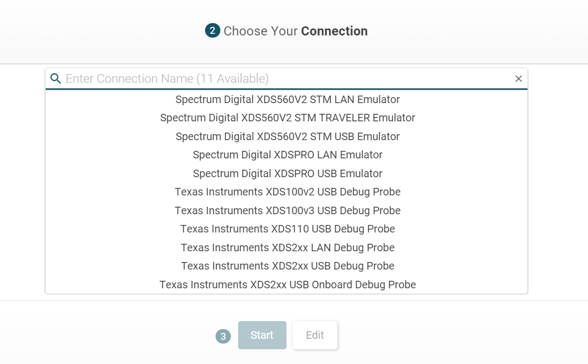Image resolution: width=588 pixels, height=364 pixels.
Task: Clear the connection name search field
Action: click(x=518, y=79)
